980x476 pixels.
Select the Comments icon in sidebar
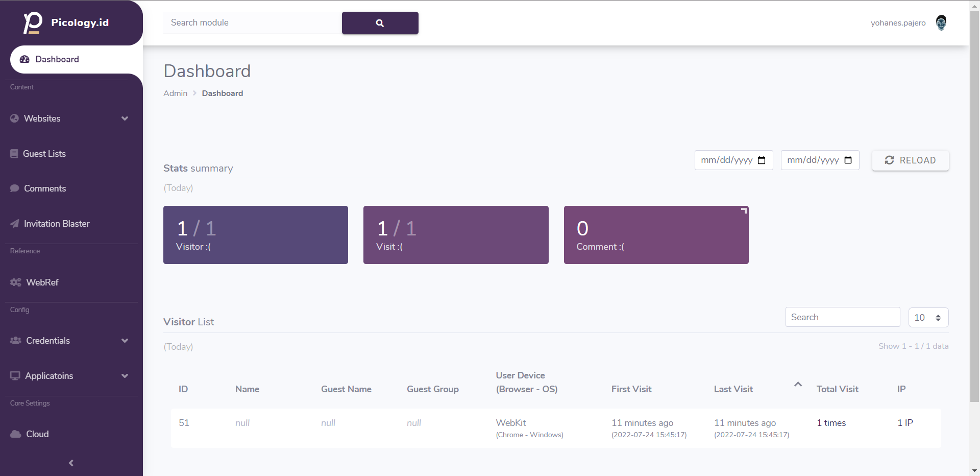click(14, 188)
